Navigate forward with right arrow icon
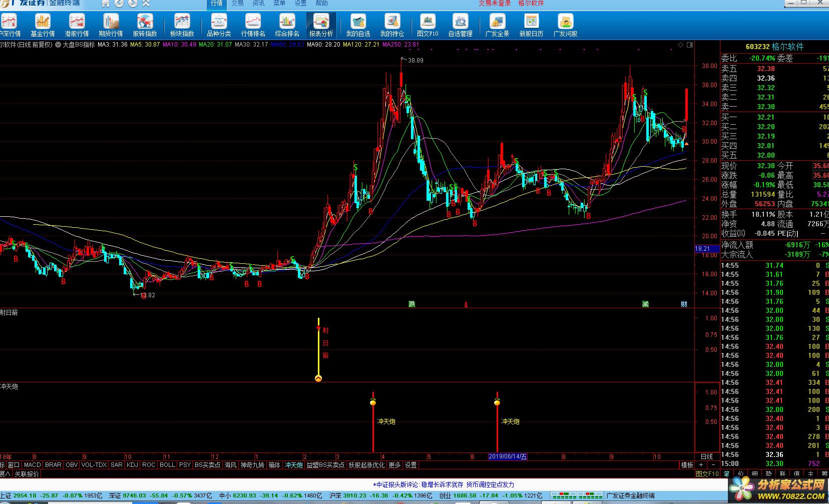Screen dimensions: 829x504 click(132, 4)
